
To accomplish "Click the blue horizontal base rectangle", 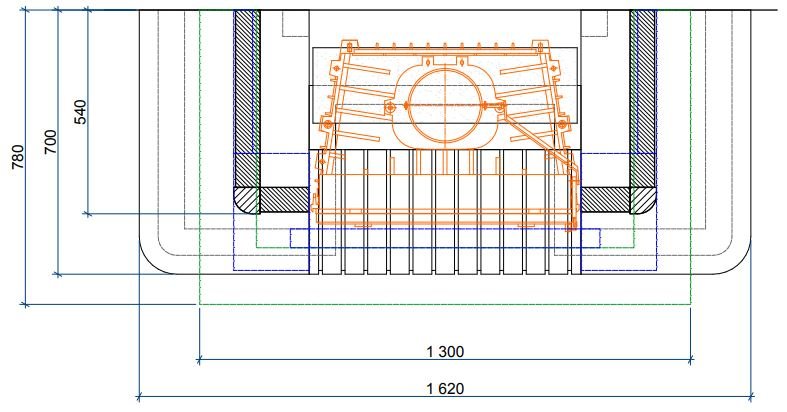I will [x=444, y=237].
